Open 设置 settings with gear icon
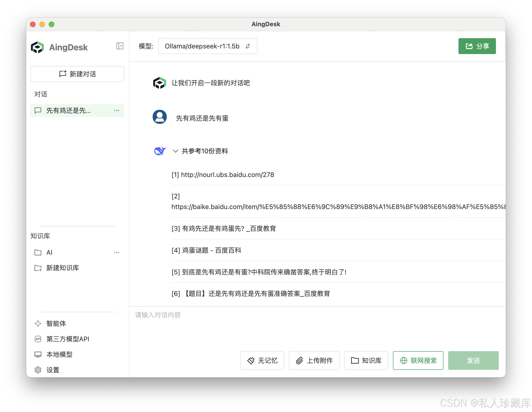This screenshot has height=412, width=532. tap(53, 370)
